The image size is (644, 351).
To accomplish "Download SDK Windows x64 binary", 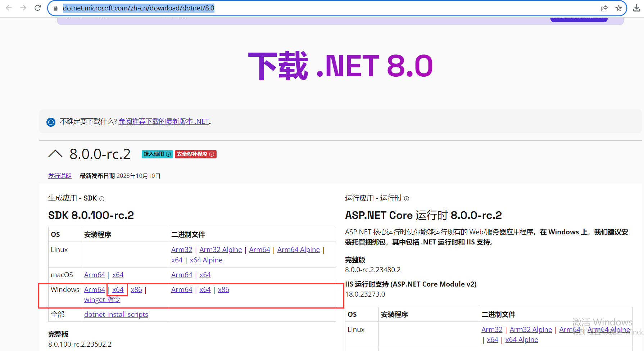I will (x=205, y=289).
